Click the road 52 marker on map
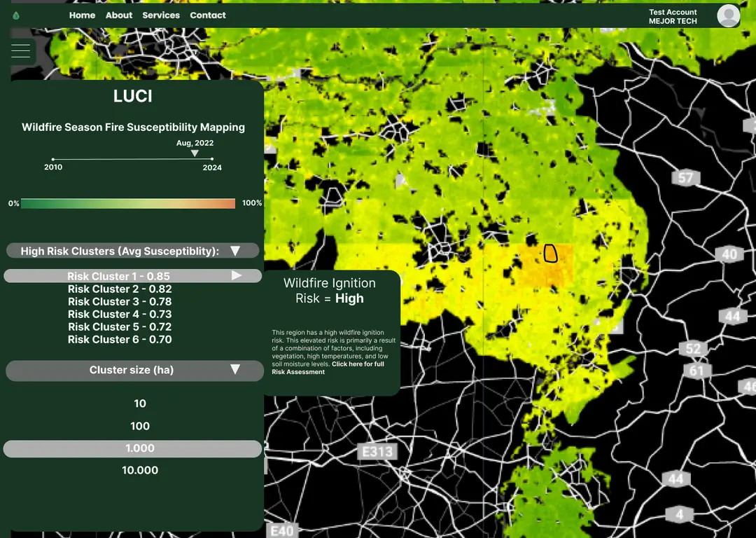This screenshot has height=538, width=756. [693, 348]
